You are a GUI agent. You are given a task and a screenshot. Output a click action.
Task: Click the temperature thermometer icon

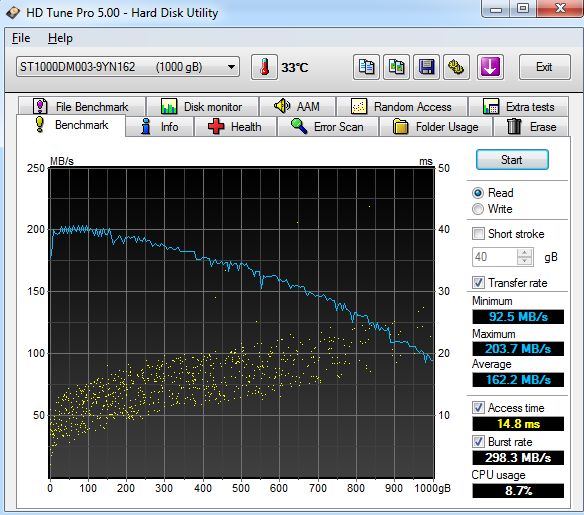tap(264, 67)
